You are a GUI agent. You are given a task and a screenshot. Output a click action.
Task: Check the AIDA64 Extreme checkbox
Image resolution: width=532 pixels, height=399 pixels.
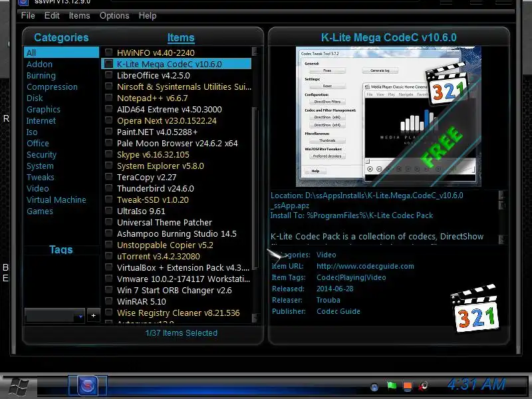108,108
